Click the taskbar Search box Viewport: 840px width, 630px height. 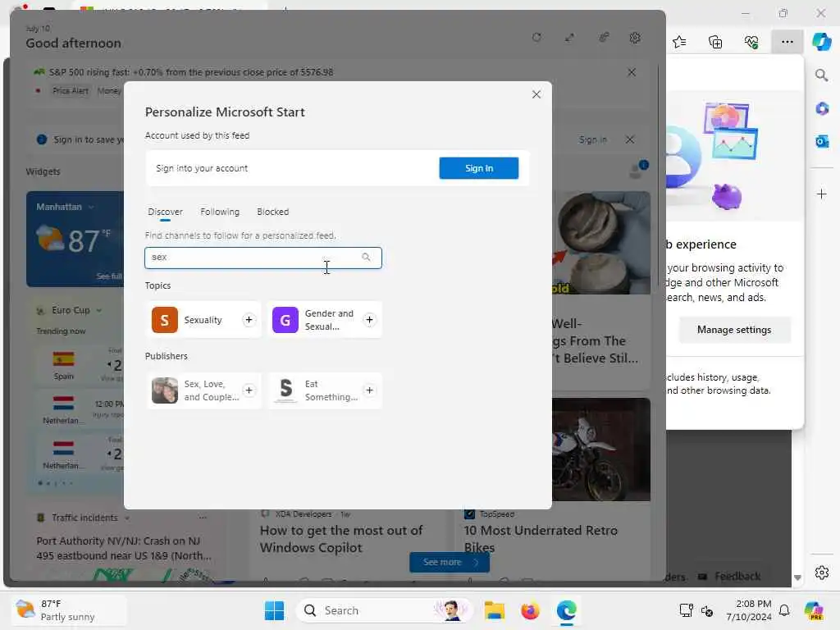(384, 610)
